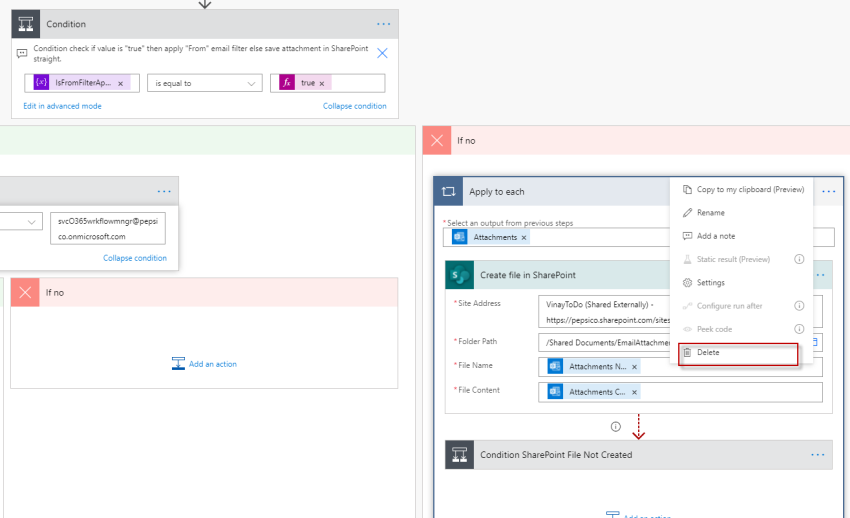Remove the 'true' expression token
The height and width of the screenshot is (518, 850).
pyautogui.click(x=321, y=83)
